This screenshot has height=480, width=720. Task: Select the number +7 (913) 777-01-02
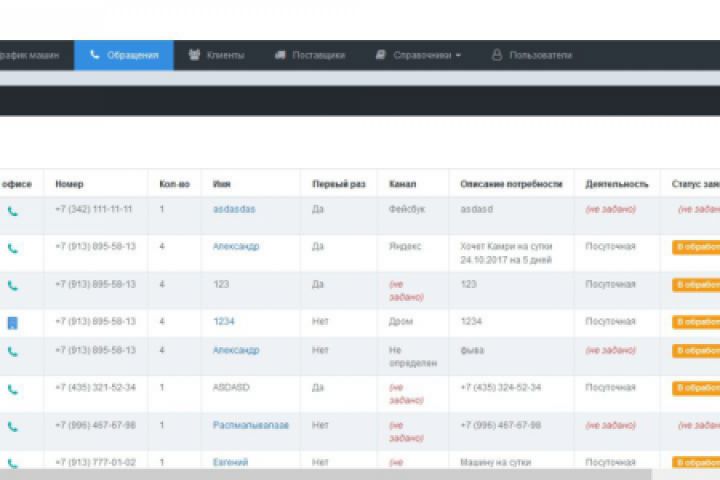click(x=96, y=462)
